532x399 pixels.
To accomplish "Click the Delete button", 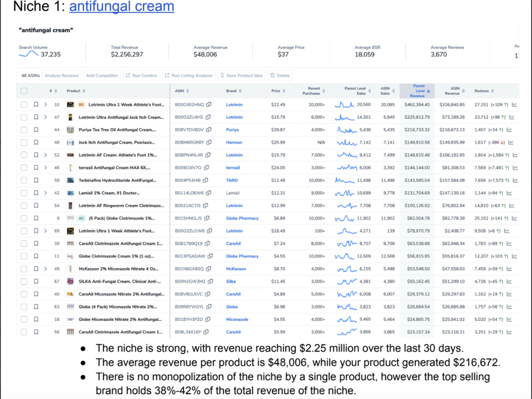I will [x=280, y=76].
